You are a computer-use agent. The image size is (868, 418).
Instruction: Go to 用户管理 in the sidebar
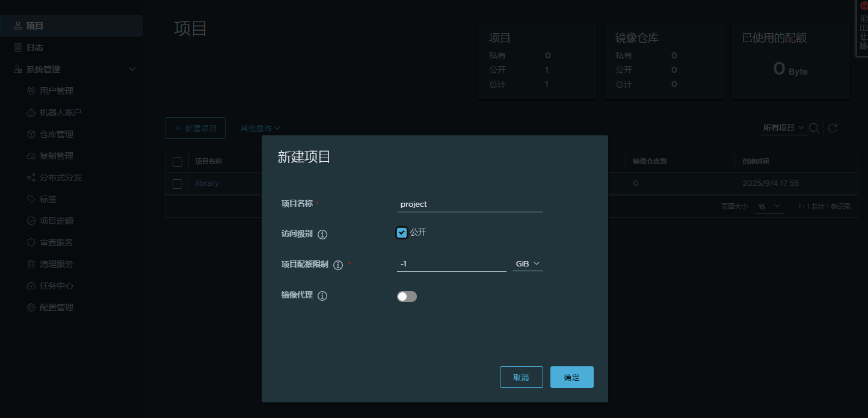click(x=56, y=91)
